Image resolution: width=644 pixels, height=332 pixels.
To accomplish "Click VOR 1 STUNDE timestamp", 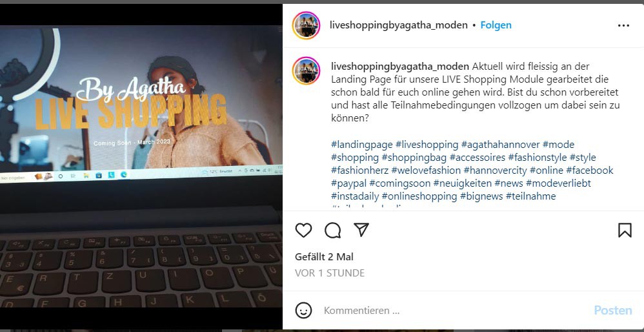I will tap(329, 273).
